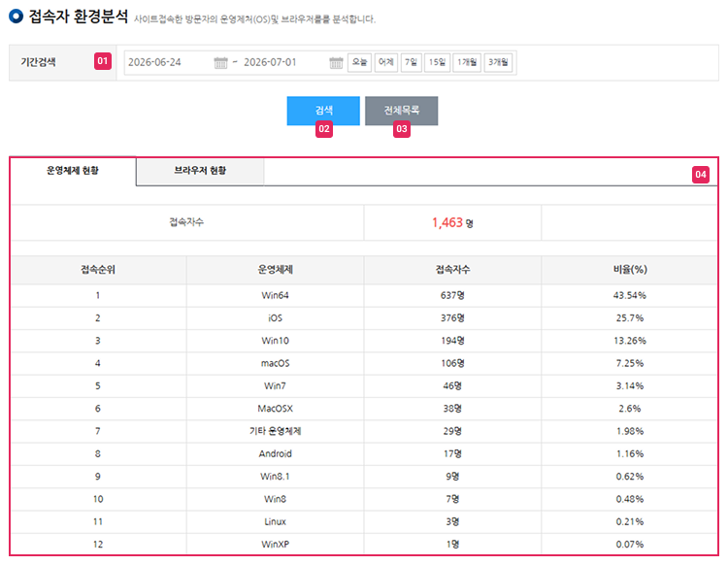This screenshot has height=565, width=728.
Task: Choose the 1개월 period button
Action: [x=467, y=62]
